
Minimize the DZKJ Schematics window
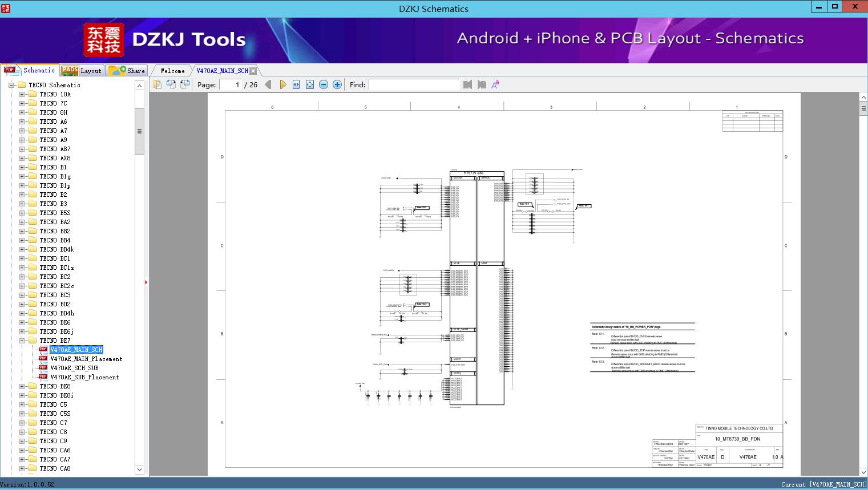pos(819,7)
